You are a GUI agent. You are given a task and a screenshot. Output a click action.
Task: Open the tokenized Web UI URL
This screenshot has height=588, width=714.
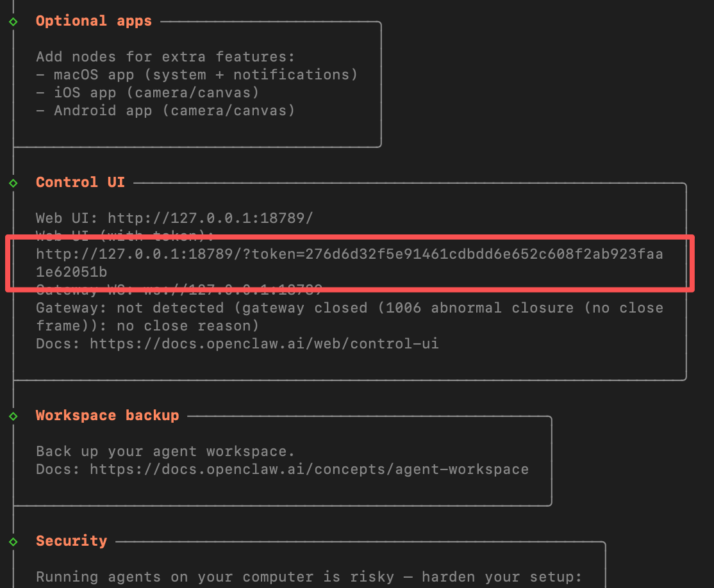349,254
